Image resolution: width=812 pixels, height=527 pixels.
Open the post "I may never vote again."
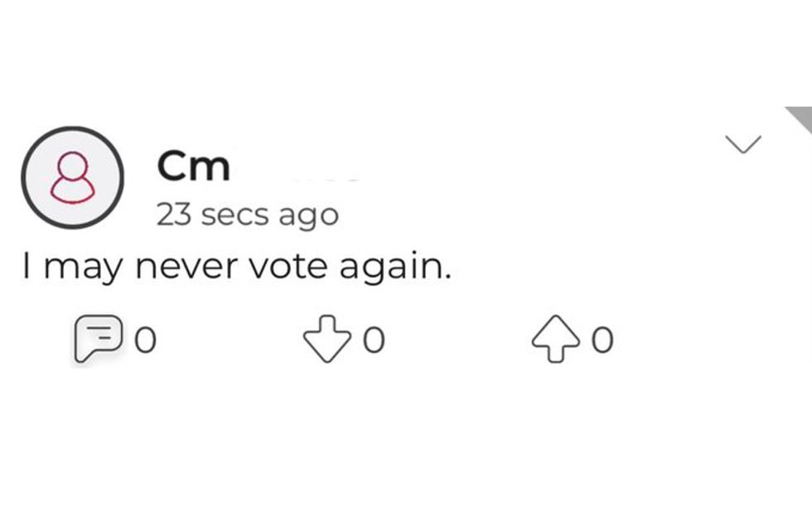[x=237, y=267]
